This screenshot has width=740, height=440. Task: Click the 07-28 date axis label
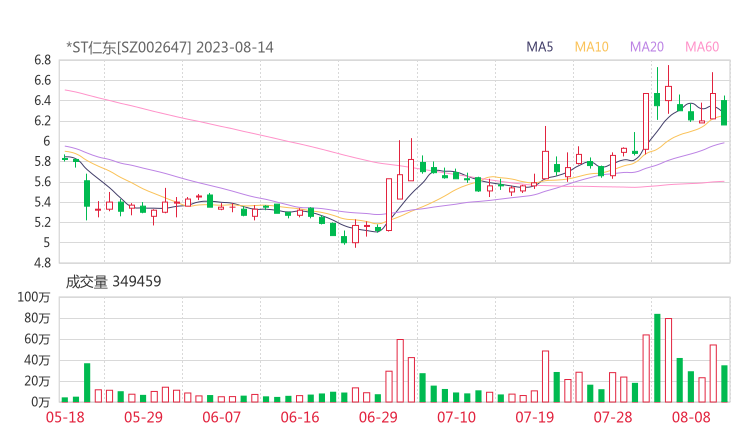click(x=613, y=417)
